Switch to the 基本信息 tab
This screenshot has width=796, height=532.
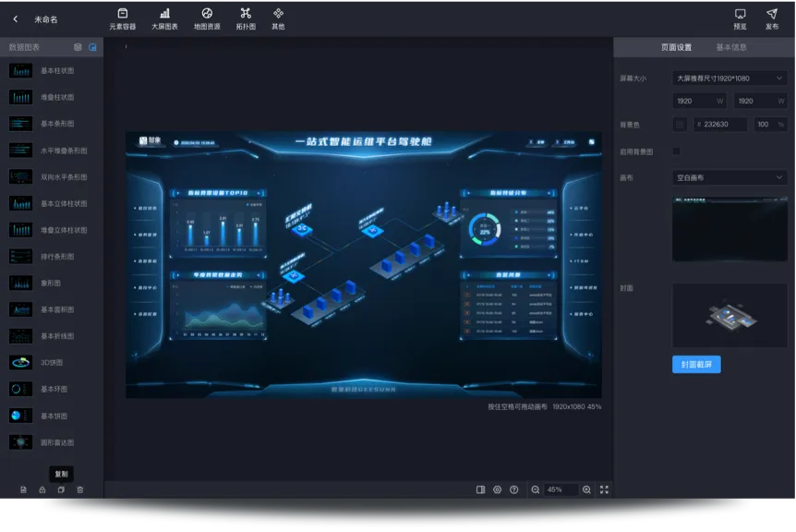point(731,47)
